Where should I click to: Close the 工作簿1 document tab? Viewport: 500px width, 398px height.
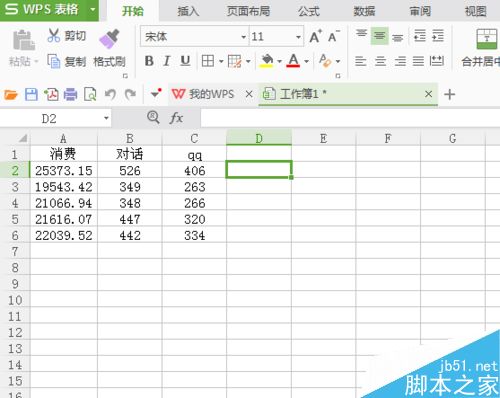[x=429, y=94]
